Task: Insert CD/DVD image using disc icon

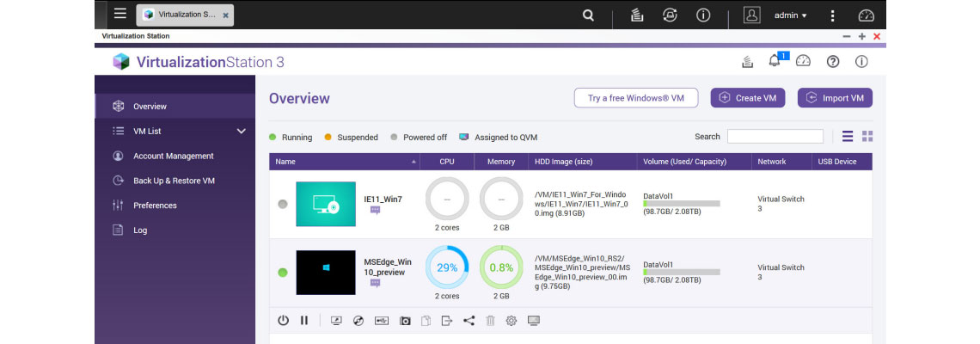Action: 358,321
